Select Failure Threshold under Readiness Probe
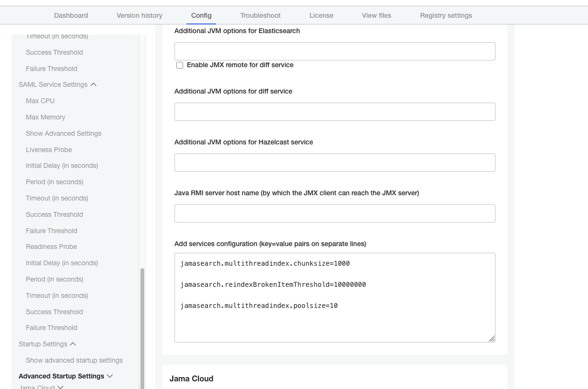Screen dimensions: 588x389 pyautogui.click(x=51, y=328)
